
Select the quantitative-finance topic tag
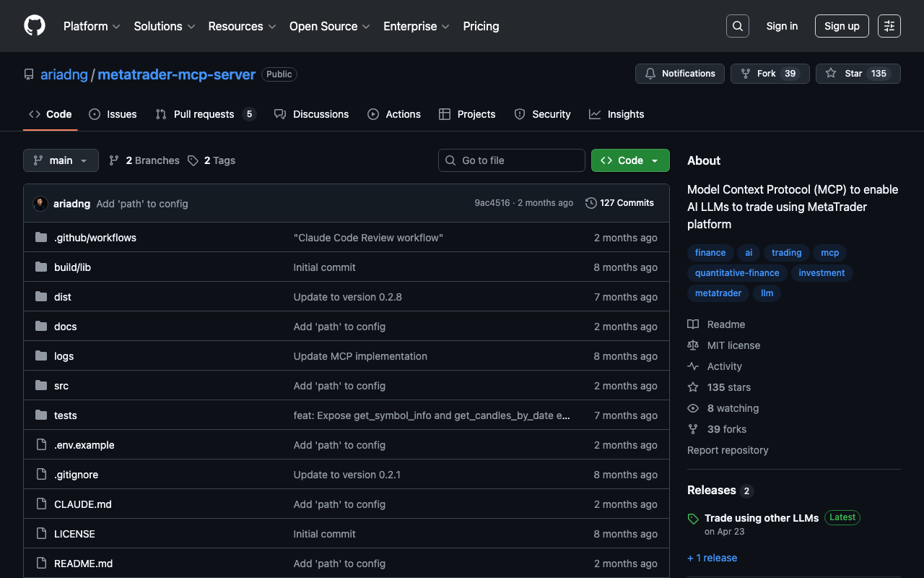tap(736, 273)
